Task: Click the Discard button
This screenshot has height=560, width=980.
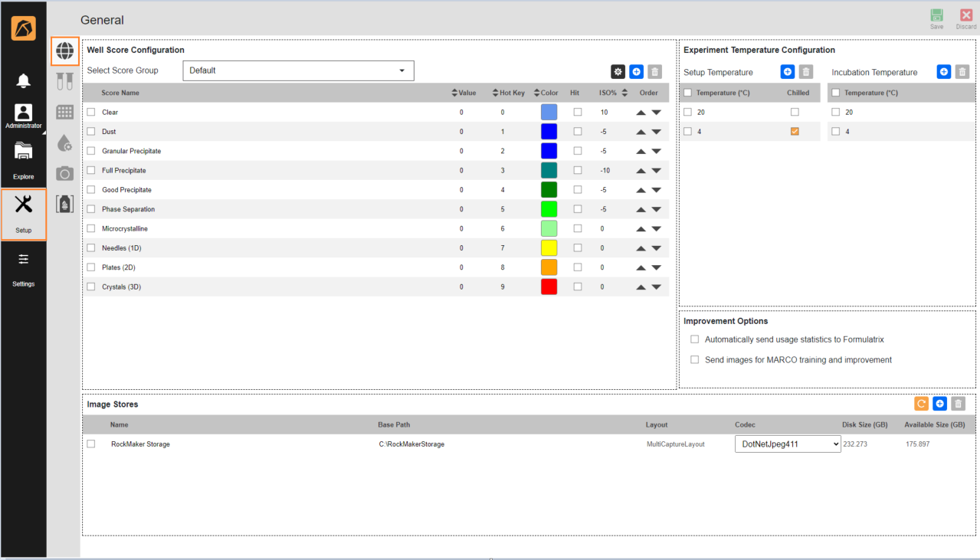Action: pyautogui.click(x=966, y=19)
